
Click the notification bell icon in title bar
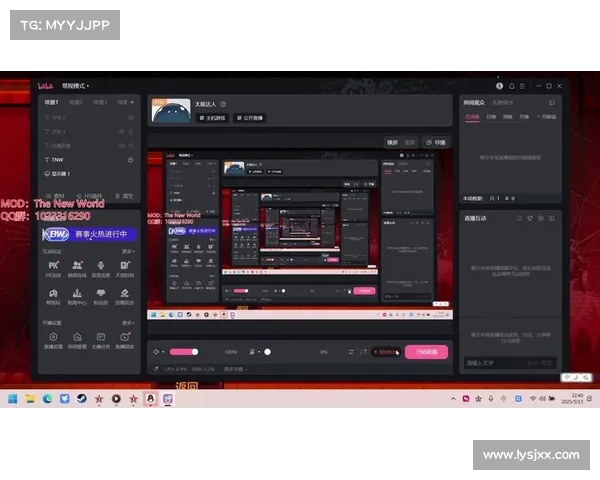click(x=512, y=86)
